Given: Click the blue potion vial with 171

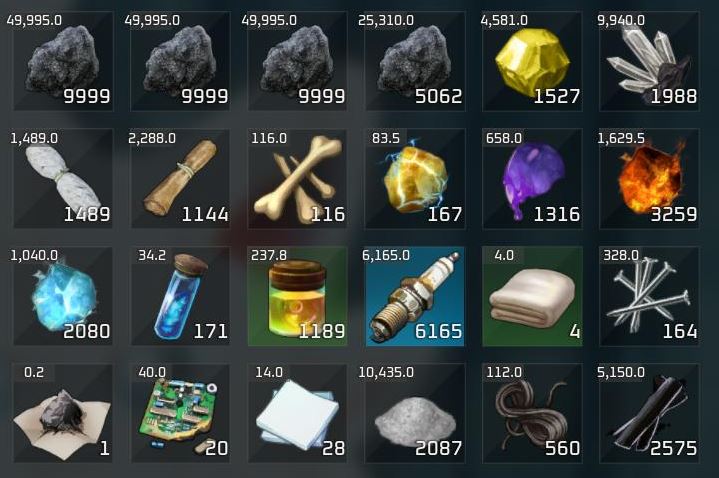Looking at the screenshot, I should (x=181, y=296).
